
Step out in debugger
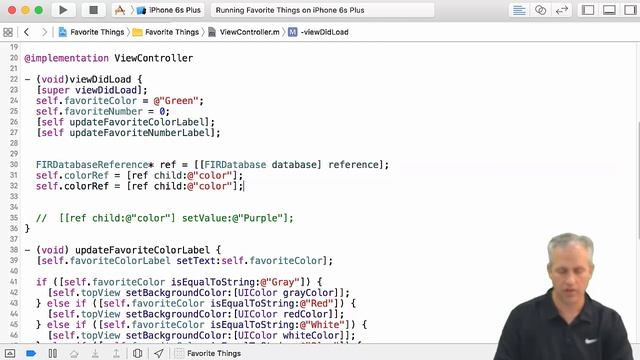click(116, 353)
